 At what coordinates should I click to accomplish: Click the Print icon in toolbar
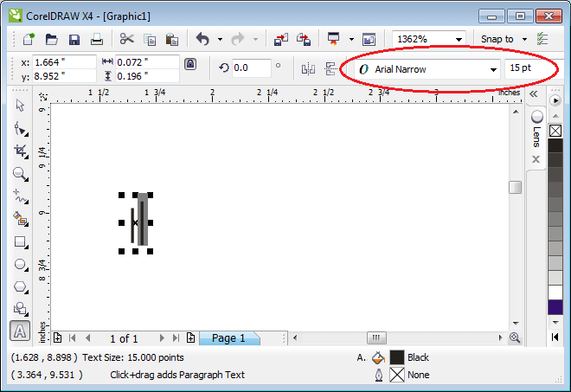pos(97,39)
